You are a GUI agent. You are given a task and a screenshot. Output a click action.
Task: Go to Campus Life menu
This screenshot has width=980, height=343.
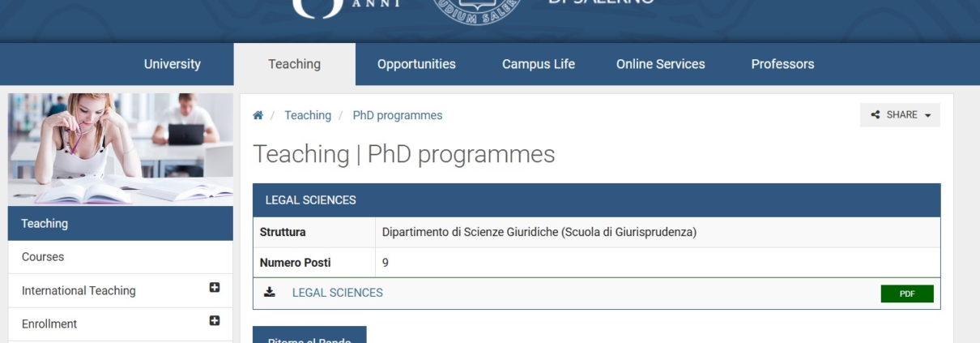tap(539, 64)
